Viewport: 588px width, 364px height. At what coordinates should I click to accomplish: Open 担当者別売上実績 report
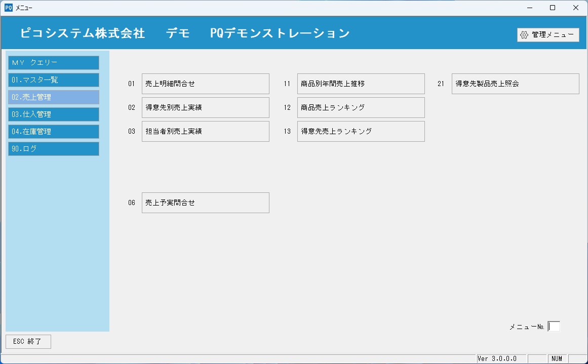pyautogui.click(x=205, y=132)
